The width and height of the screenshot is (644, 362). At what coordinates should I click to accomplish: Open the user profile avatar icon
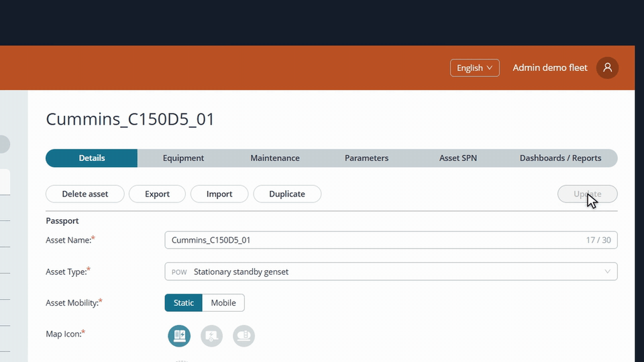click(x=607, y=68)
